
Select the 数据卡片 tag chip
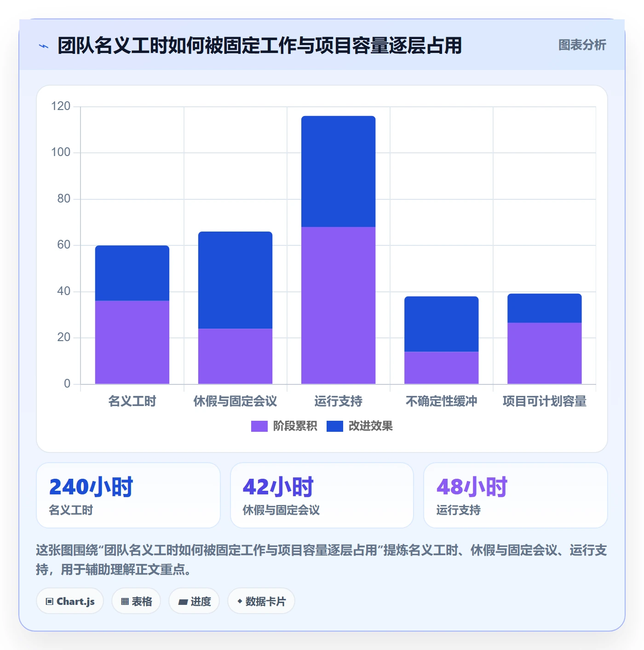[261, 601]
